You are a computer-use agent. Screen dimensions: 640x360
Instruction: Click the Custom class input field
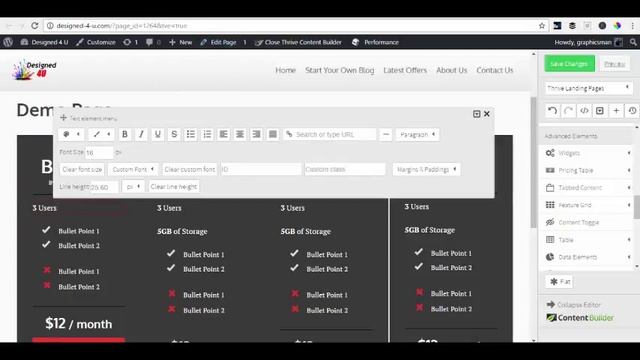pyautogui.click(x=345, y=169)
